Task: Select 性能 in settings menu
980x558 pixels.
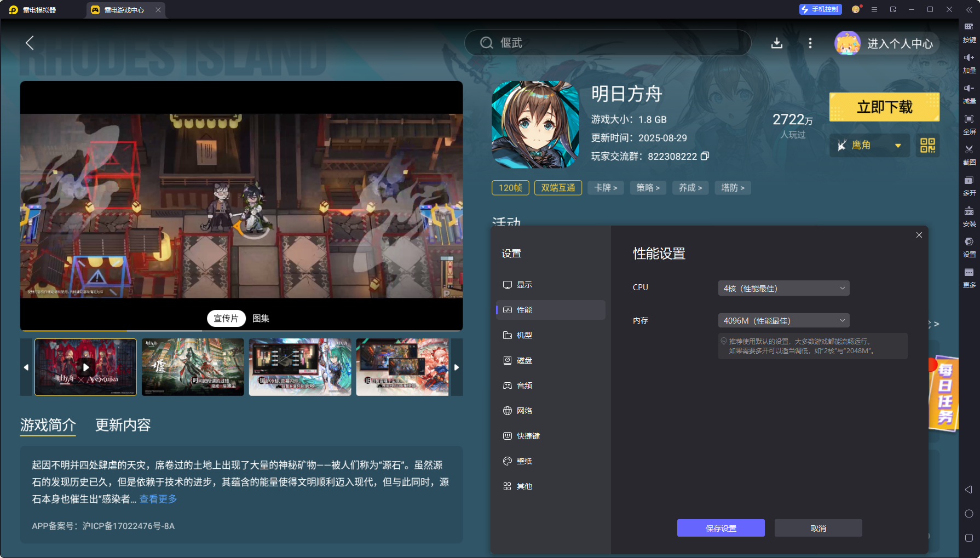Action: 550,310
